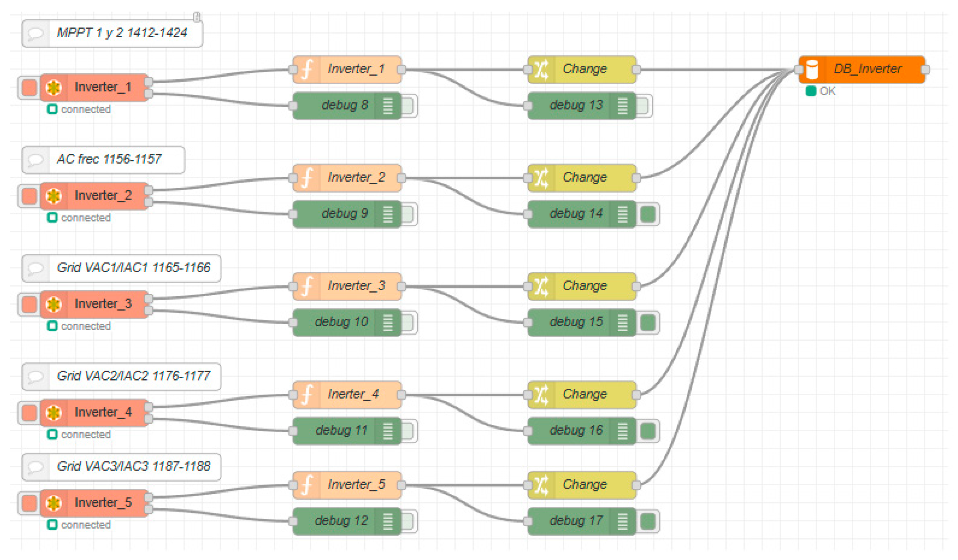Select the debug 16 node
Viewport: 958px width, 560px height.
582,431
